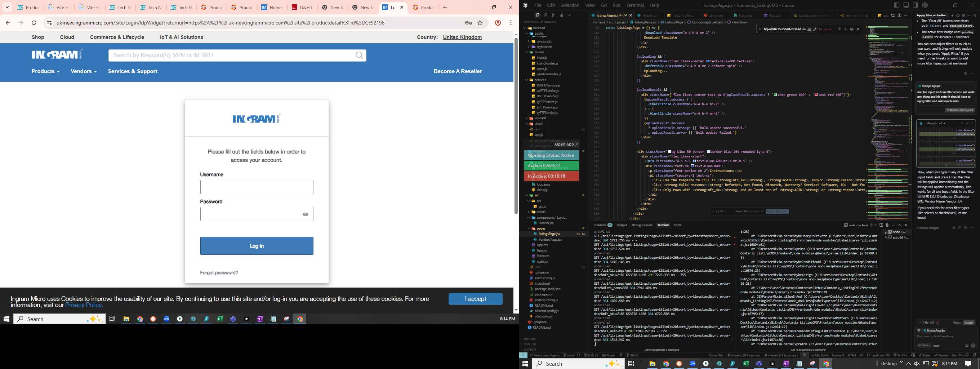980x369 pixels.
Task: Click Become A Reseller link
Action: coord(458,71)
